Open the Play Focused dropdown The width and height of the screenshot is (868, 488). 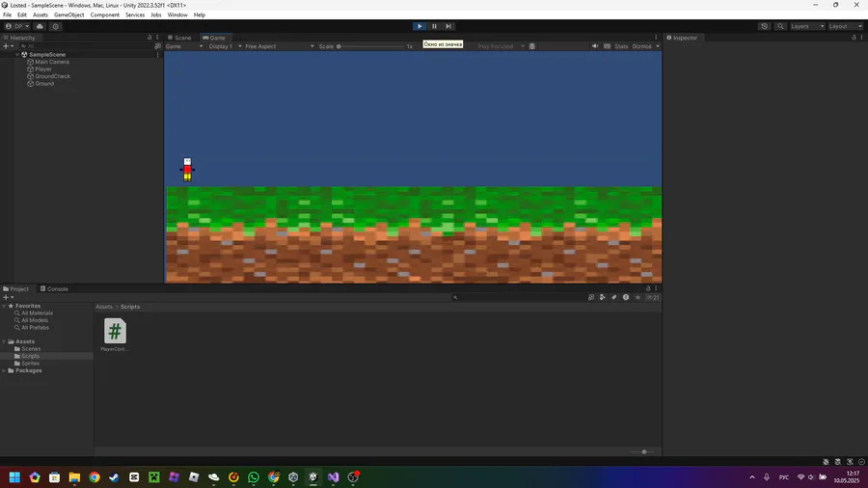(x=501, y=46)
